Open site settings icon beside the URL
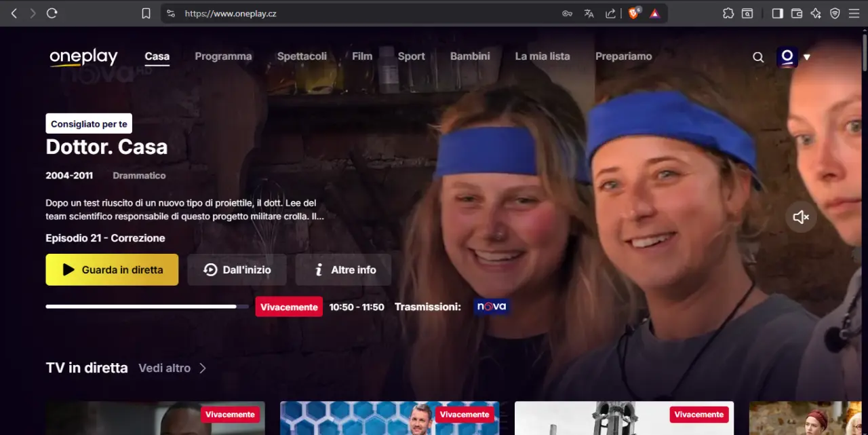 pyautogui.click(x=171, y=13)
